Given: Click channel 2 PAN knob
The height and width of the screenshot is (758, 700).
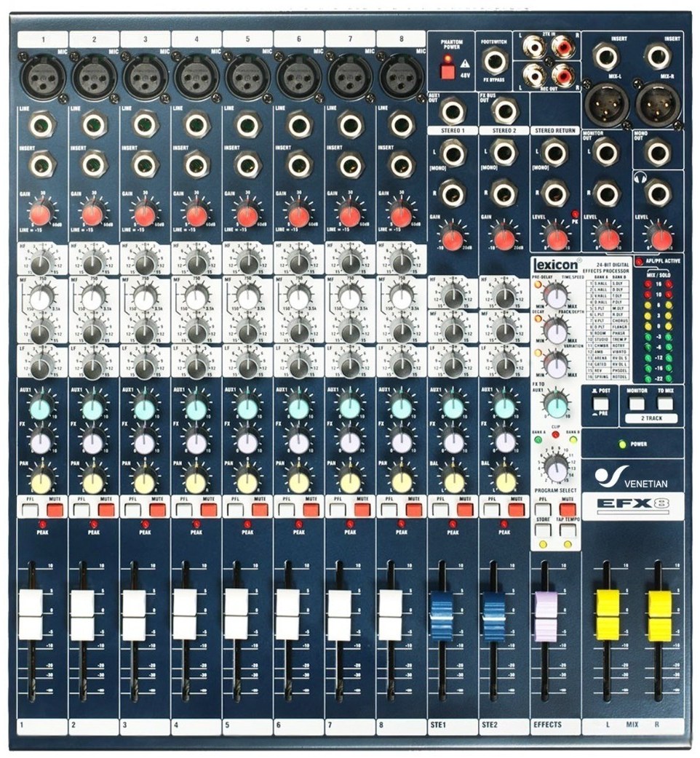Looking at the screenshot, I should click(x=93, y=482).
